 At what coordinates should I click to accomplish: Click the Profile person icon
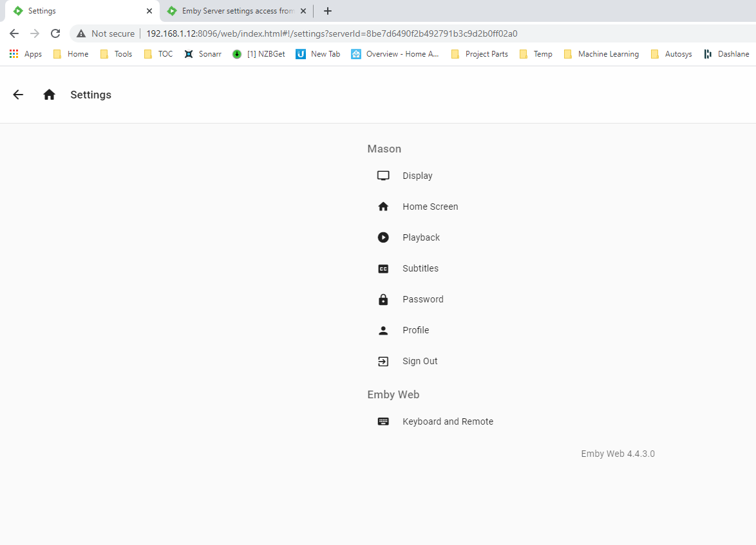(x=383, y=330)
